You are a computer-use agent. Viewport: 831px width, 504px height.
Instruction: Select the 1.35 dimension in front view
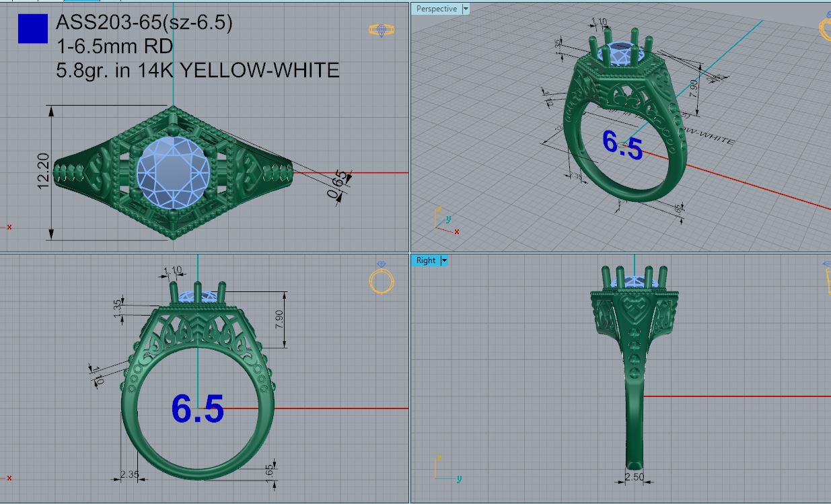click(116, 310)
